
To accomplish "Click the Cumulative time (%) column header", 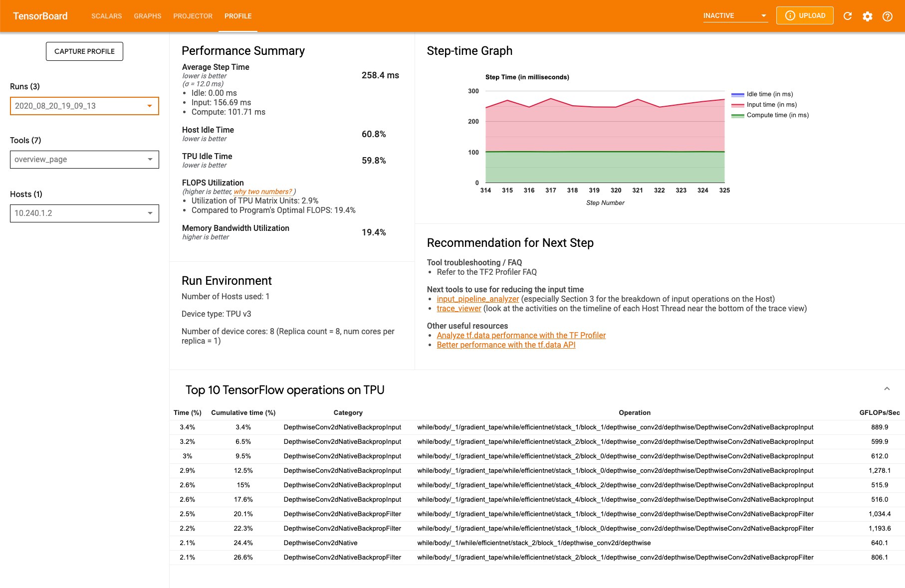I will (243, 412).
